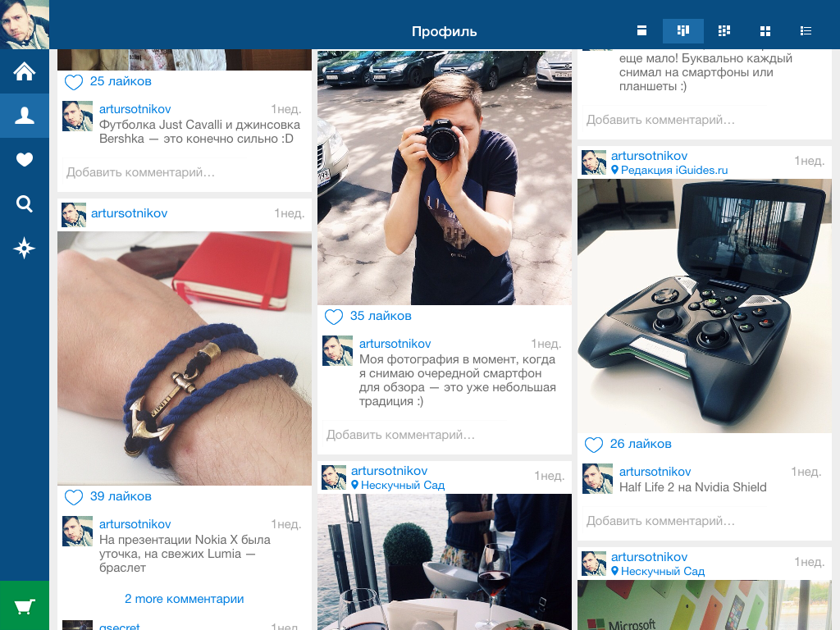Open artursotnikov username above bracelet photo

[129, 213]
